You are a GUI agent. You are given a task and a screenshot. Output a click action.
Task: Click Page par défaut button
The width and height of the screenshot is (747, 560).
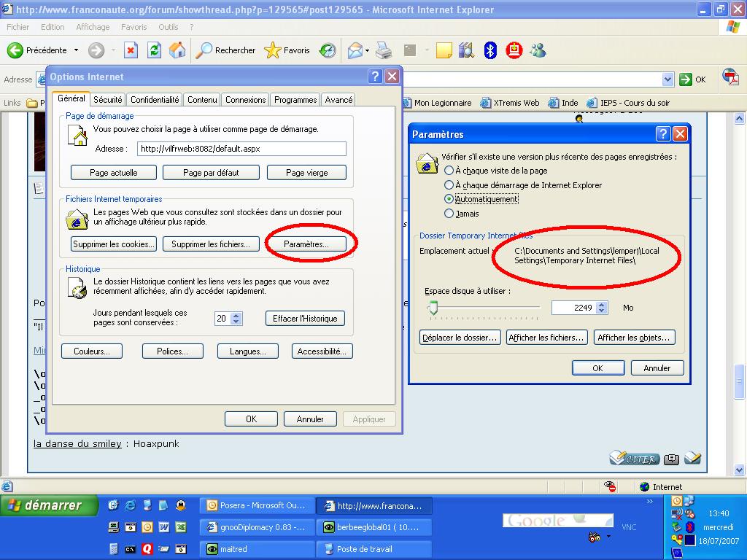coord(211,173)
